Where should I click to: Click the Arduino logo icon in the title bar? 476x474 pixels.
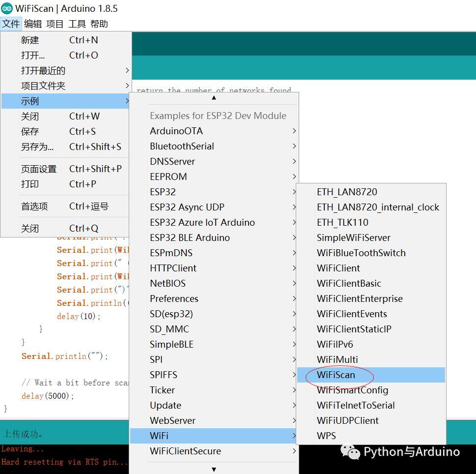pyautogui.click(x=7, y=8)
